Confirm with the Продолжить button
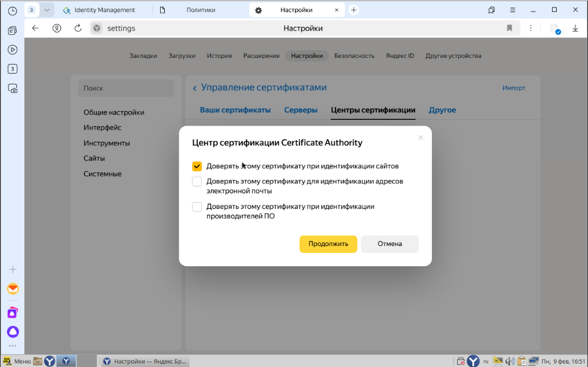Image resolution: width=588 pixels, height=367 pixels. 328,244
